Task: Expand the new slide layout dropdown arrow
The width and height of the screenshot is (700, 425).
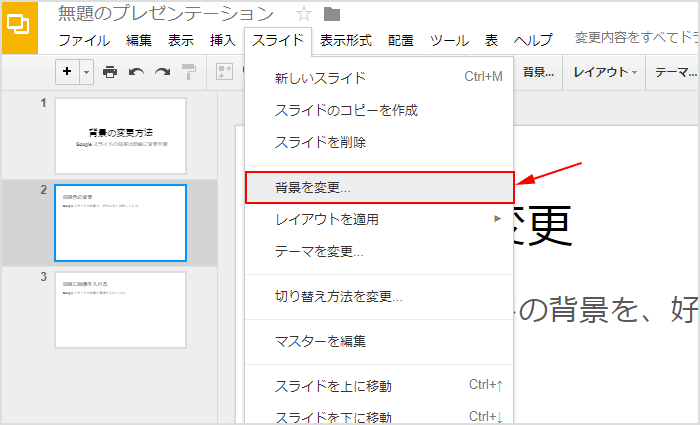Action: click(87, 72)
